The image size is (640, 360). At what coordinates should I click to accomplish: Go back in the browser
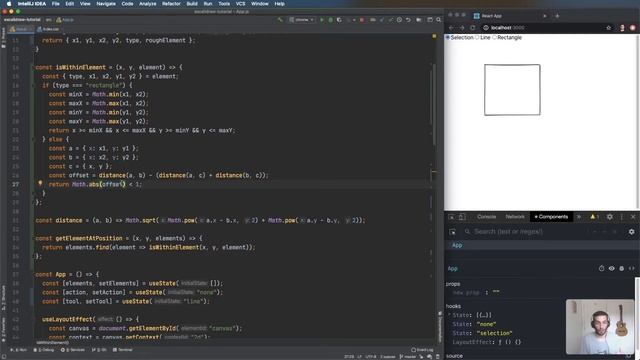click(x=451, y=28)
